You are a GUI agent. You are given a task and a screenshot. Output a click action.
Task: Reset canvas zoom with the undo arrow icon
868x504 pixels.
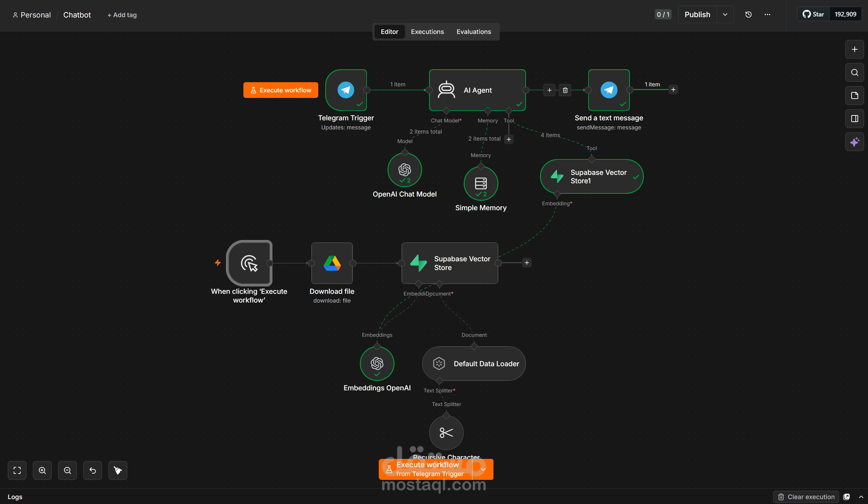coord(93,470)
